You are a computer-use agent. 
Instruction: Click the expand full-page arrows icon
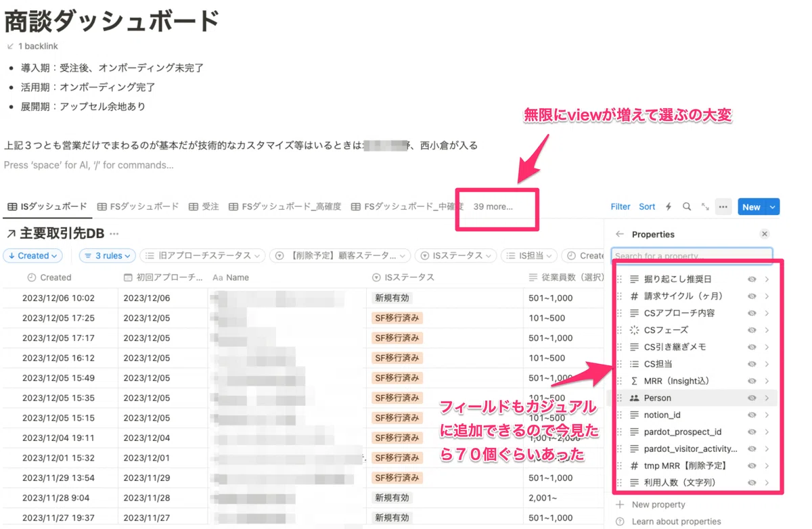tap(705, 207)
